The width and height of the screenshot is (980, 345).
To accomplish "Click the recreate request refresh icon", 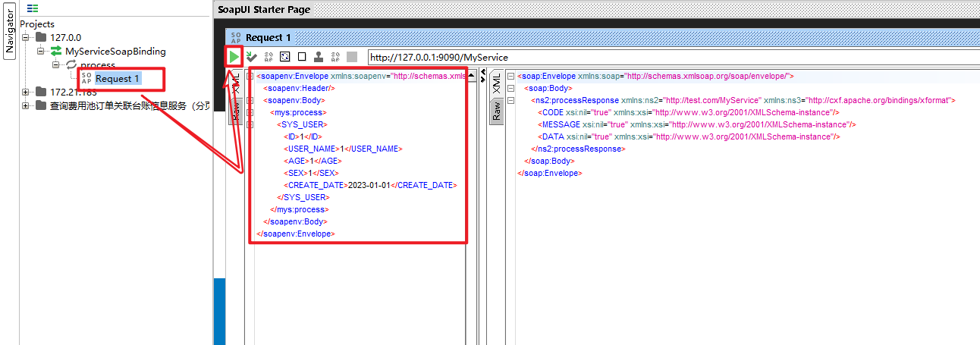I will 285,57.
